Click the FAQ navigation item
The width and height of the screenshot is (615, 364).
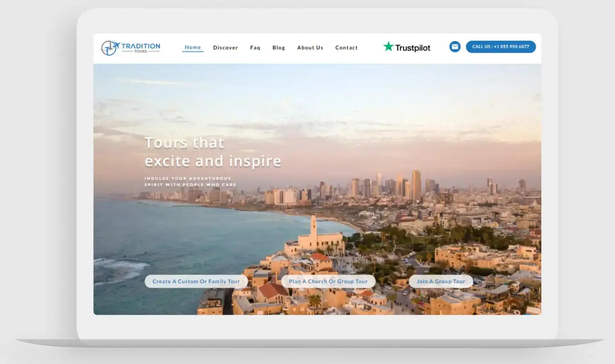tap(255, 47)
